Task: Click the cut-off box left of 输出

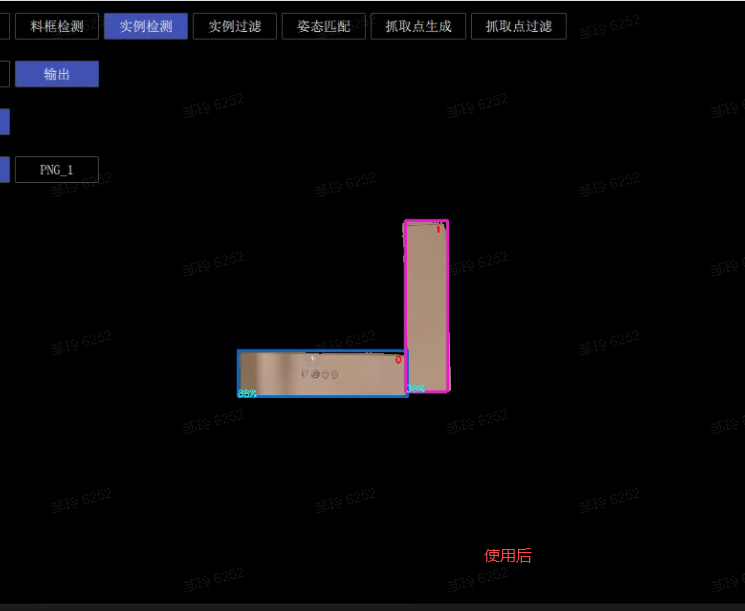Action: [x=4, y=74]
